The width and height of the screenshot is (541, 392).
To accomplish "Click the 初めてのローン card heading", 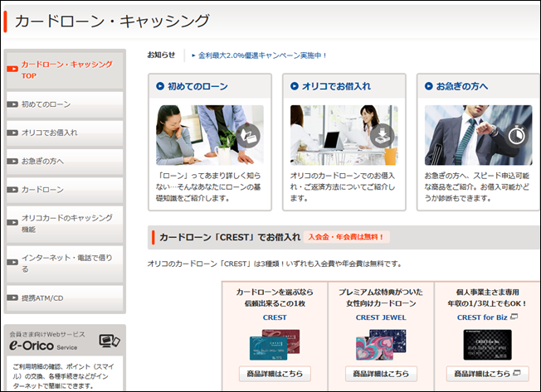I will 197,86.
